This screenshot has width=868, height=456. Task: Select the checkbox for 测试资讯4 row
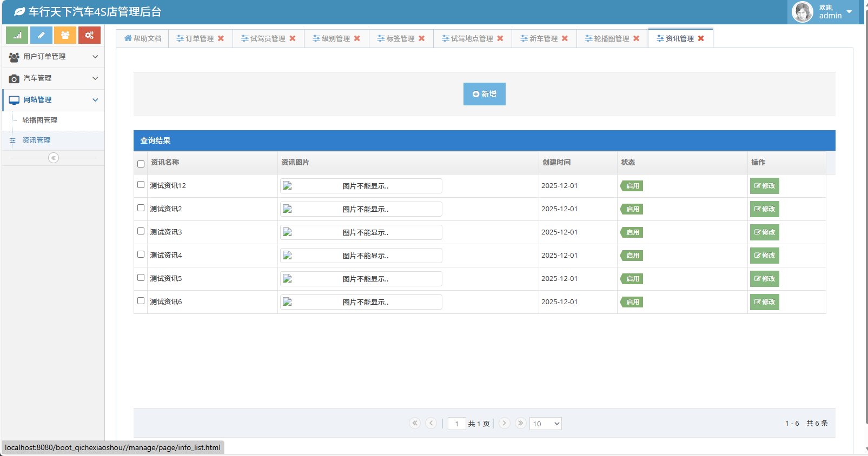click(x=141, y=254)
